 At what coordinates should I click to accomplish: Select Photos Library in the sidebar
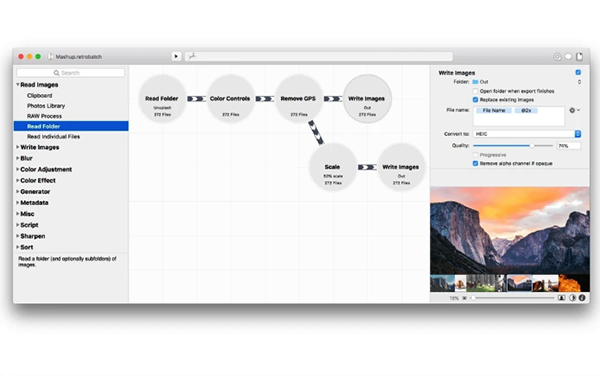46,106
